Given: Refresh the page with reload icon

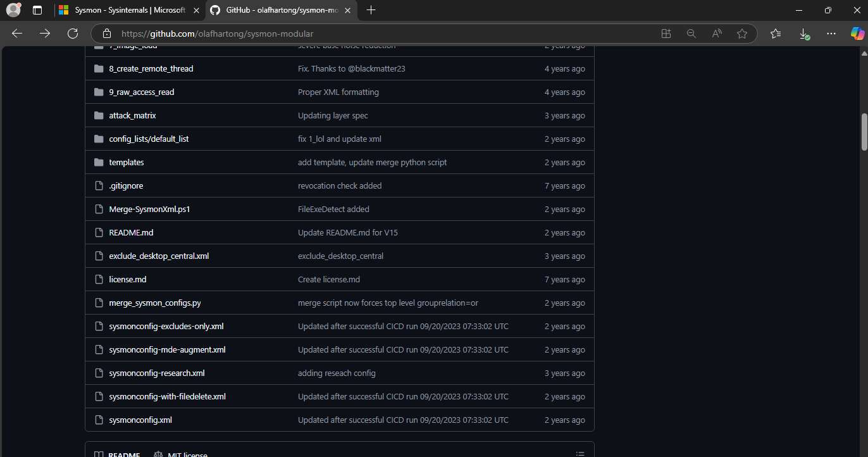Looking at the screenshot, I should click(x=73, y=34).
